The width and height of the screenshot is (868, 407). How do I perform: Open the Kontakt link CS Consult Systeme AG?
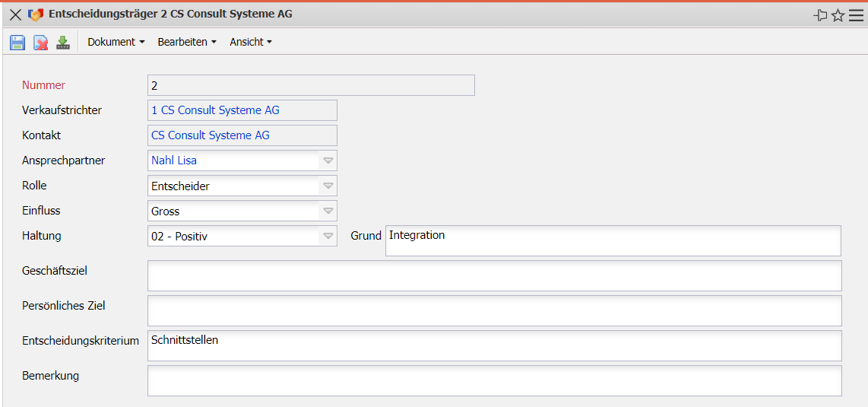(x=211, y=135)
